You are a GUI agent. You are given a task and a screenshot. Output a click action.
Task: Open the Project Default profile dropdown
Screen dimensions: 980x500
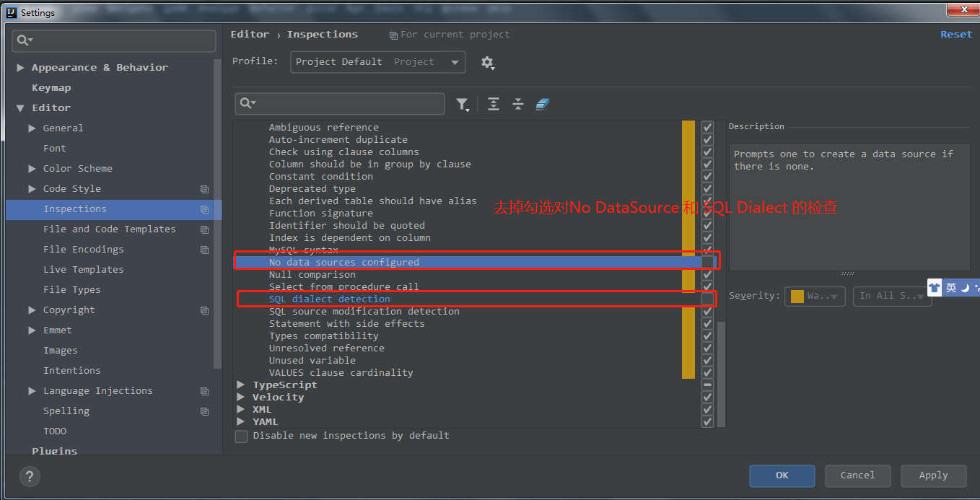point(377,62)
